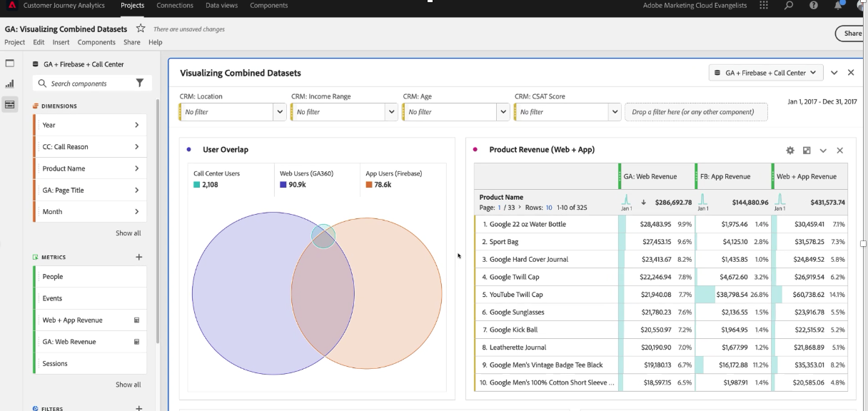868x411 pixels.
Task: Click the Search components field
Action: (82, 83)
